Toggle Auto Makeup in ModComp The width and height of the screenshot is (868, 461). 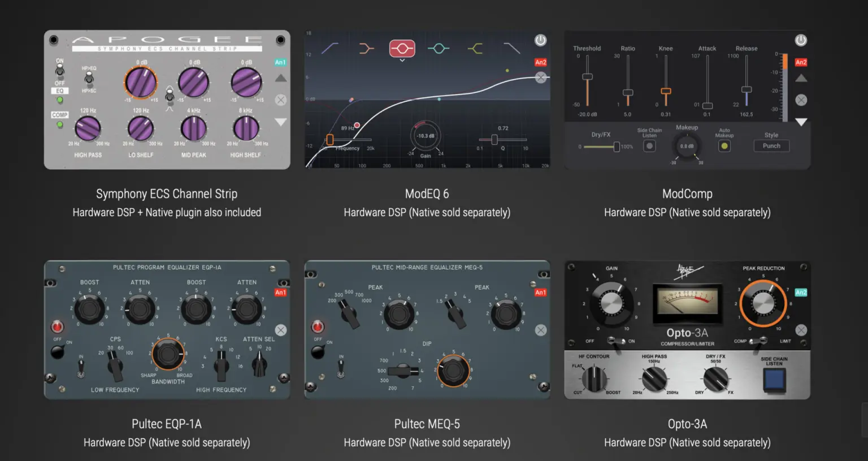coord(724,146)
